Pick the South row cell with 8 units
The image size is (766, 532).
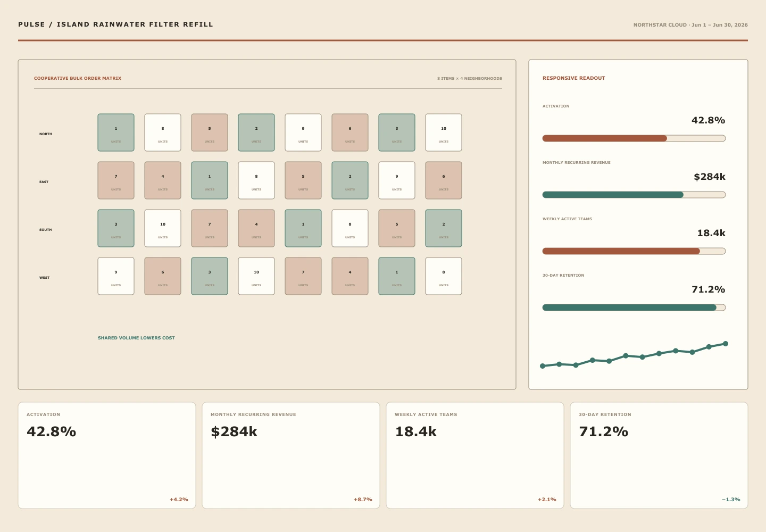[350, 228]
